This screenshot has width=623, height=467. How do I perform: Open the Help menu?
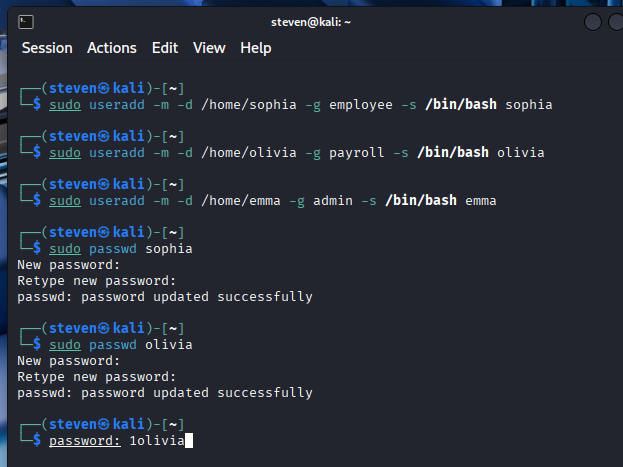point(256,48)
